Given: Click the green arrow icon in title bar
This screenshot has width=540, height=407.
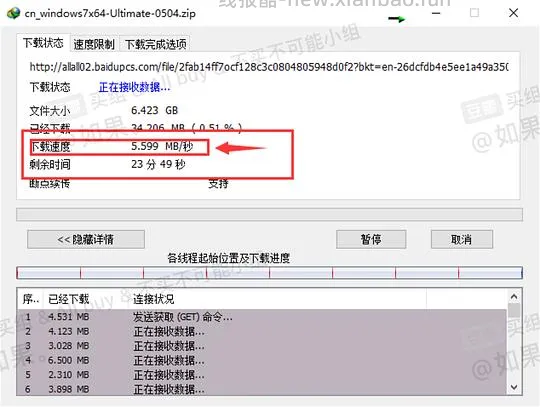Looking at the screenshot, I should (x=397, y=19).
